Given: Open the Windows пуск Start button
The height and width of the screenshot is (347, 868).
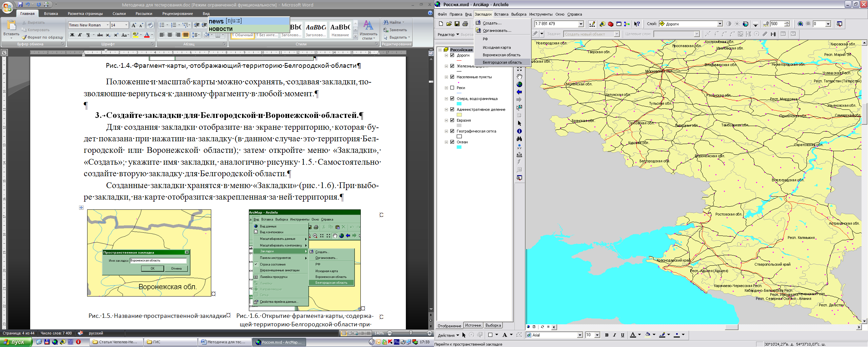Looking at the screenshot, I should tap(16, 342).
